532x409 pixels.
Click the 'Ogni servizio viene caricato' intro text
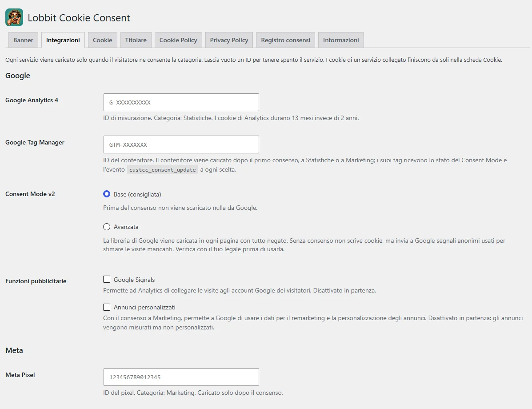[253, 60]
